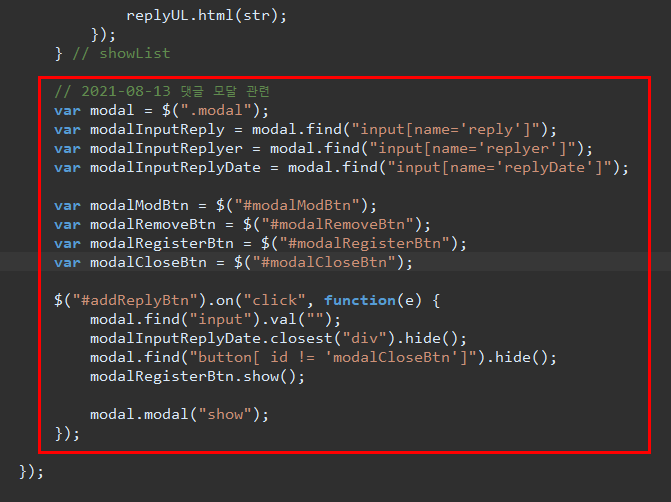Click the line 'modal.find("input").val("");'
Viewport: 671px width, 502px height.
(x=215, y=320)
